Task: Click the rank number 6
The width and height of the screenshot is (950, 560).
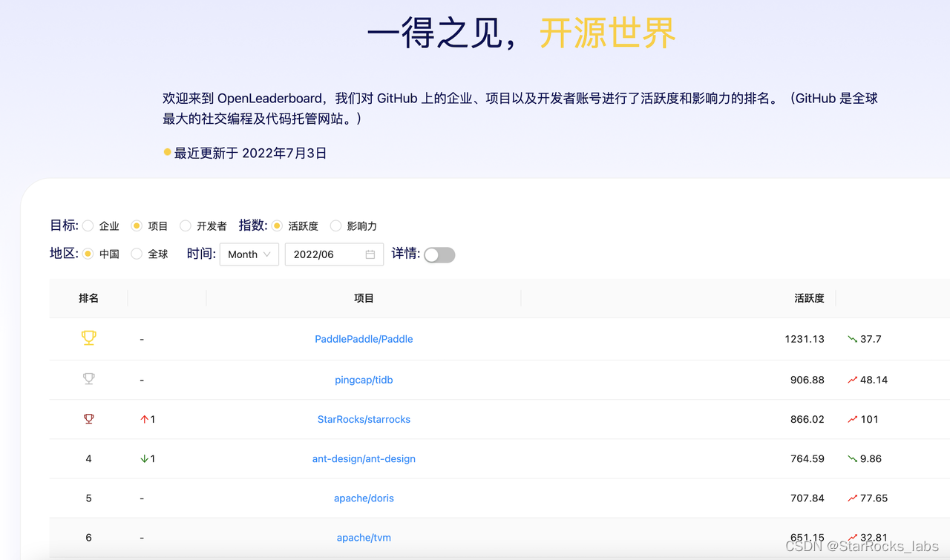Action: (x=88, y=537)
